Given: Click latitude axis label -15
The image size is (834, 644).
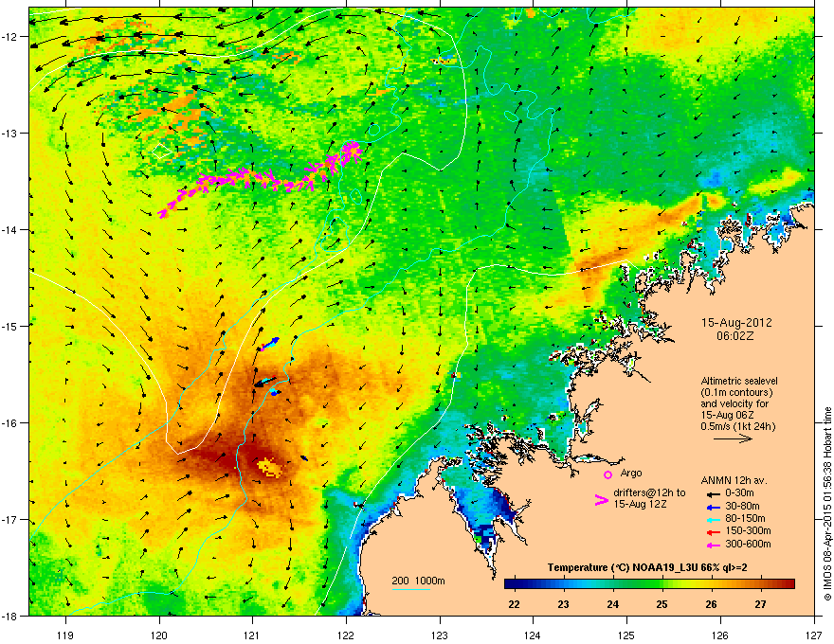Looking at the screenshot, I should pyautogui.click(x=10, y=326).
